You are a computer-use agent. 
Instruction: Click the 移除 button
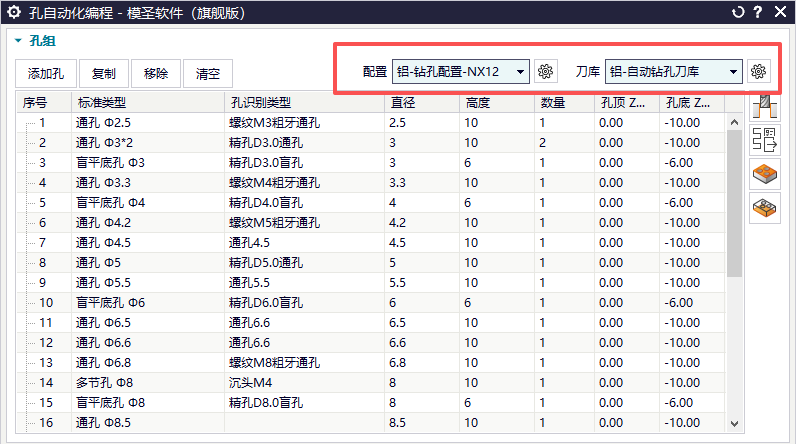[x=156, y=74]
